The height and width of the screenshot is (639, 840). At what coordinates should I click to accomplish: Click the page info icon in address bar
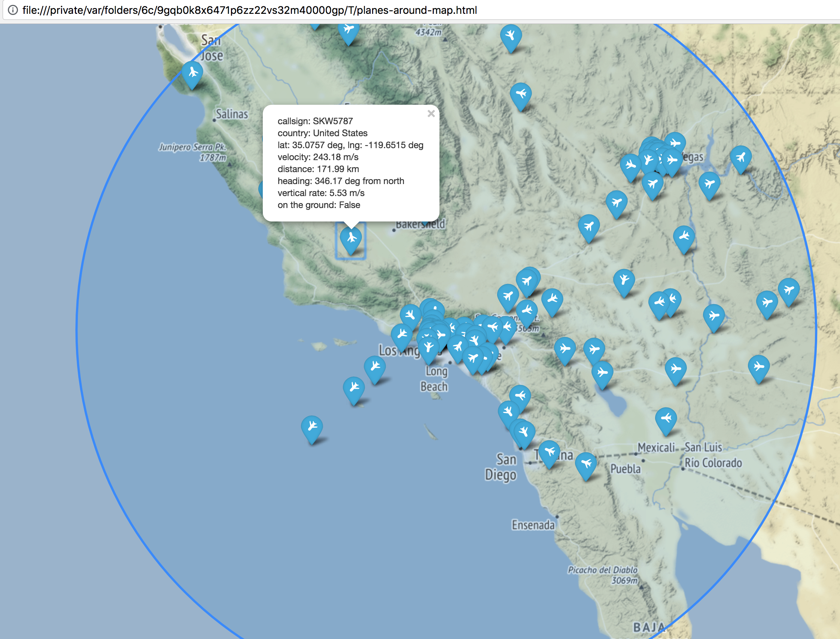[13, 10]
